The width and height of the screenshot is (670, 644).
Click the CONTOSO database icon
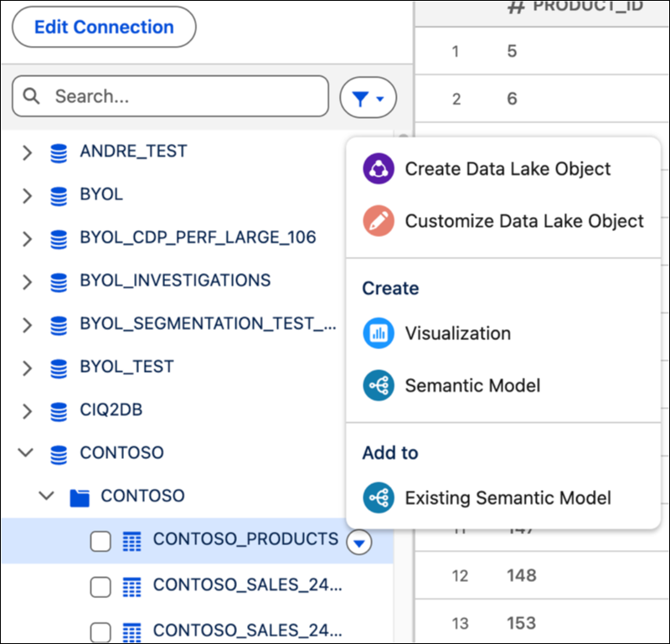coord(59,455)
